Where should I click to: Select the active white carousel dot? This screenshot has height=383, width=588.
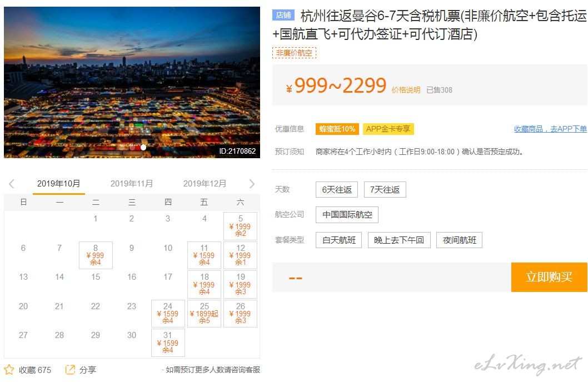coord(143,148)
